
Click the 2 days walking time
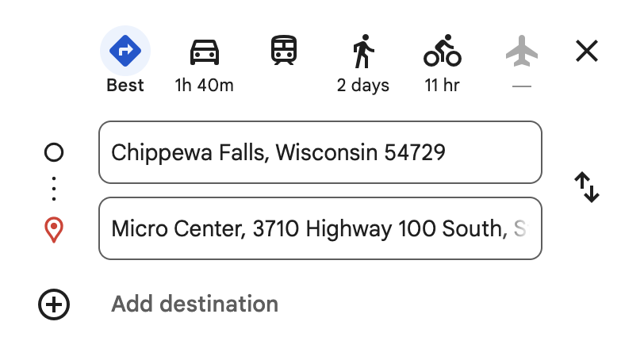point(363,86)
